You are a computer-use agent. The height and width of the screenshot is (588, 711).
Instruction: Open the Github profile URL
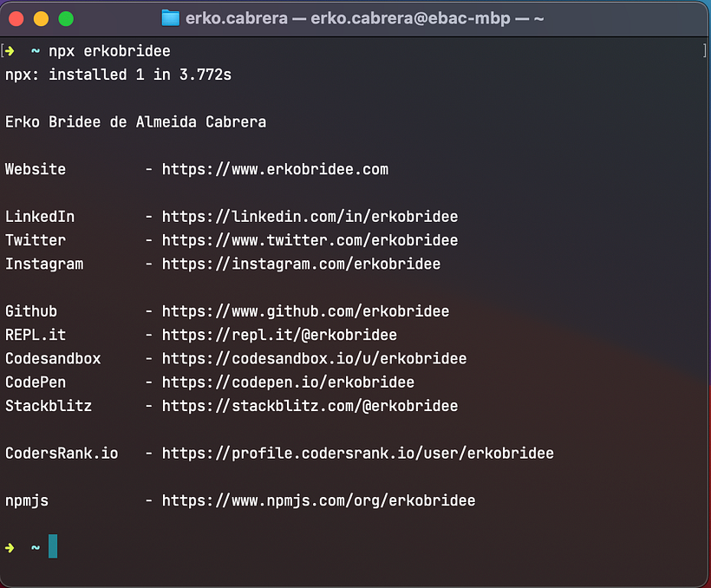pos(304,310)
